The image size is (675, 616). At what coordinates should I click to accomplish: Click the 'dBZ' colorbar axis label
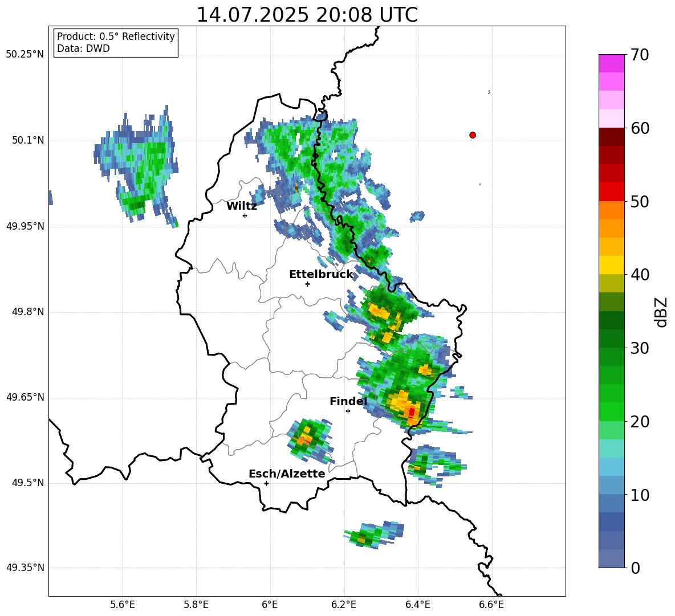coord(661,312)
